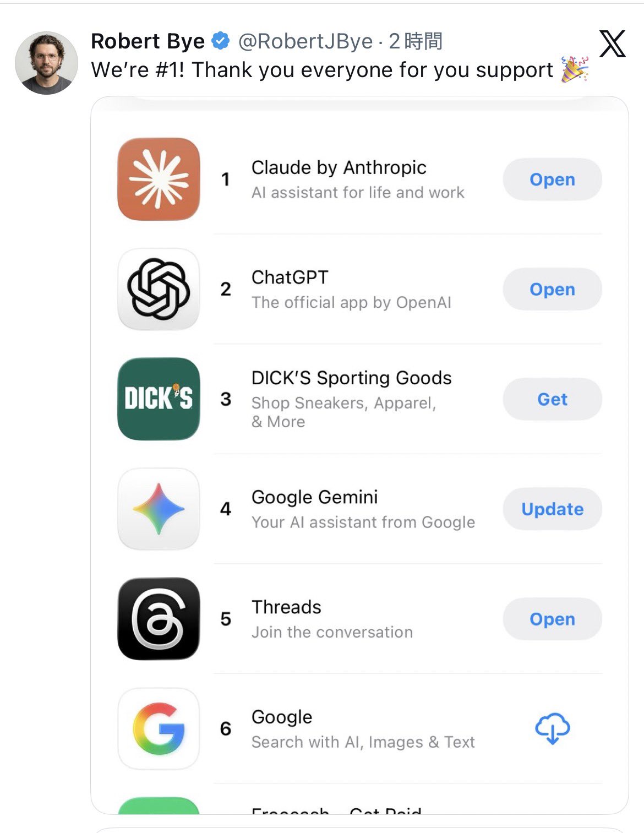644x833 pixels.
Task: Update the Google Gemini app
Action: [552, 509]
